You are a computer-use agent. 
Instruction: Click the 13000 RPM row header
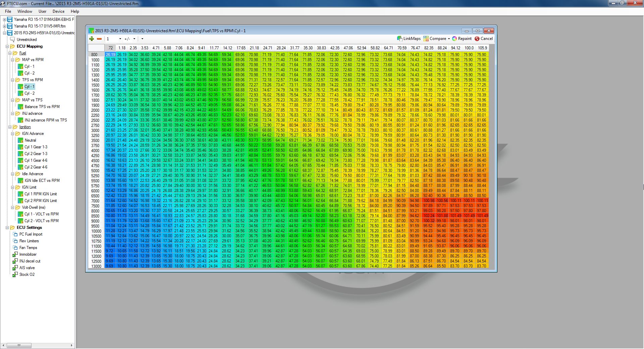[96, 266]
